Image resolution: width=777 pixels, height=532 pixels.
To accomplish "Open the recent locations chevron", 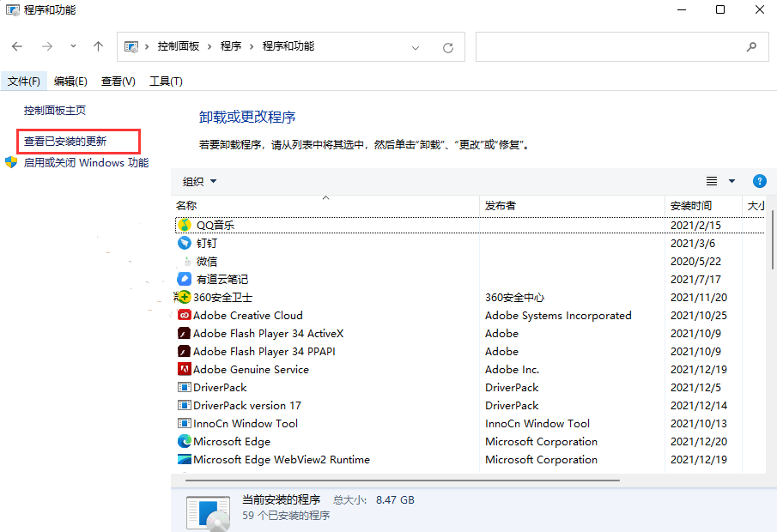I will pyautogui.click(x=73, y=46).
